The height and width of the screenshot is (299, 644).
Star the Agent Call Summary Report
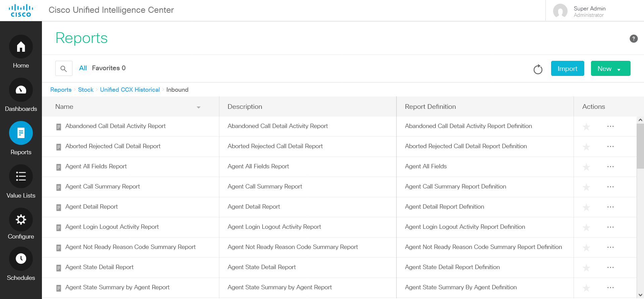pyautogui.click(x=586, y=187)
